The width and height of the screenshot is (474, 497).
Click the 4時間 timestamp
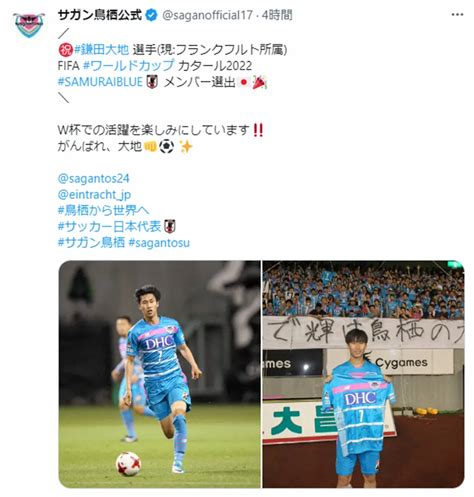click(277, 15)
